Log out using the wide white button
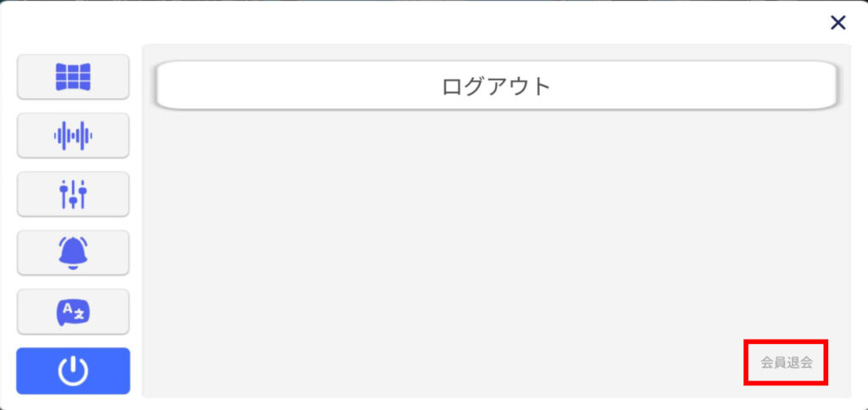868x410 pixels. (496, 86)
